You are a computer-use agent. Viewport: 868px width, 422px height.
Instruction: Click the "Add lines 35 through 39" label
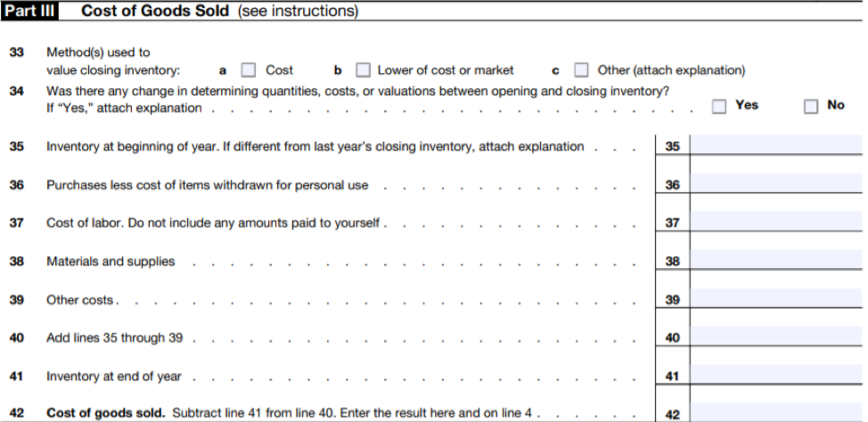point(114,338)
